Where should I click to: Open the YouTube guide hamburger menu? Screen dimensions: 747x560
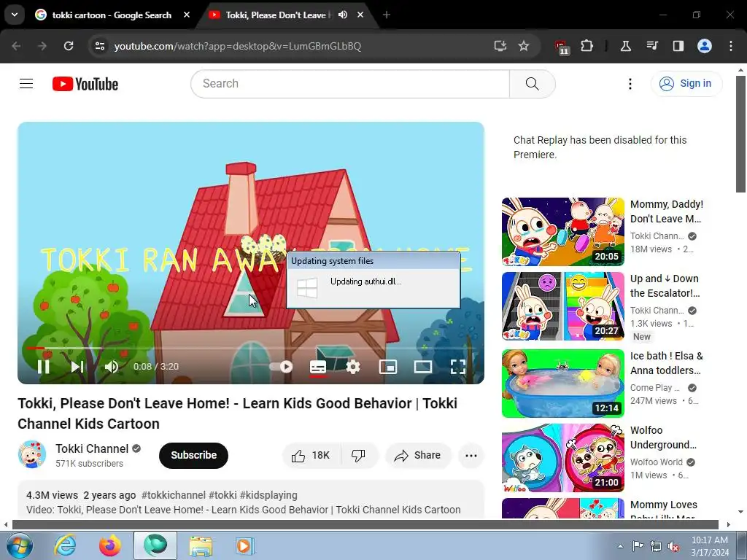pos(26,84)
